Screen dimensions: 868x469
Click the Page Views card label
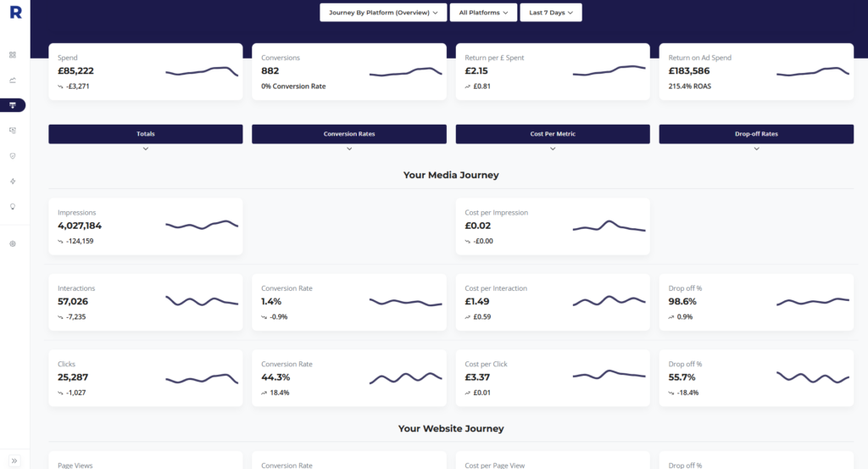click(x=75, y=466)
